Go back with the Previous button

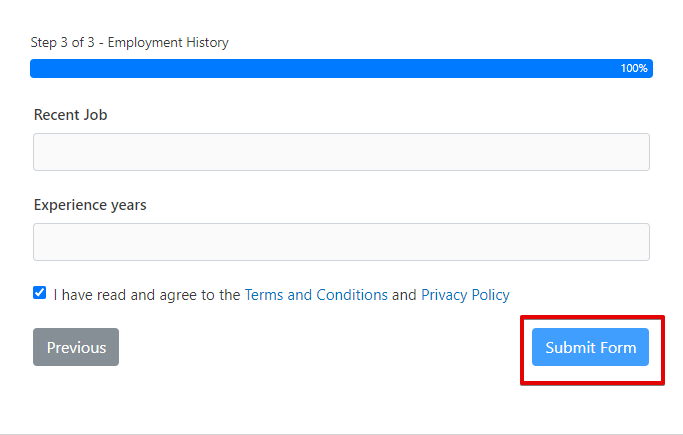76,347
